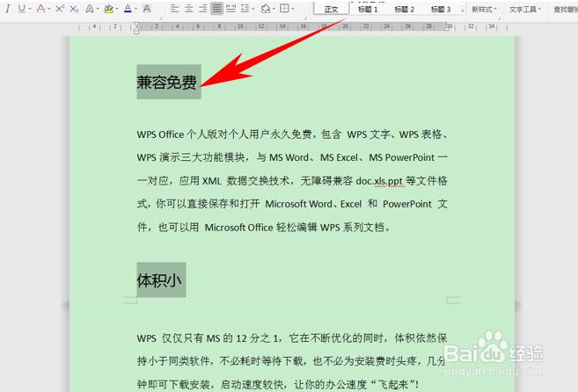Image resolution: width=578 pixels, height=392 pixels.
Task: Center align text
Action: pyautogui.click(x=189, y=9)
